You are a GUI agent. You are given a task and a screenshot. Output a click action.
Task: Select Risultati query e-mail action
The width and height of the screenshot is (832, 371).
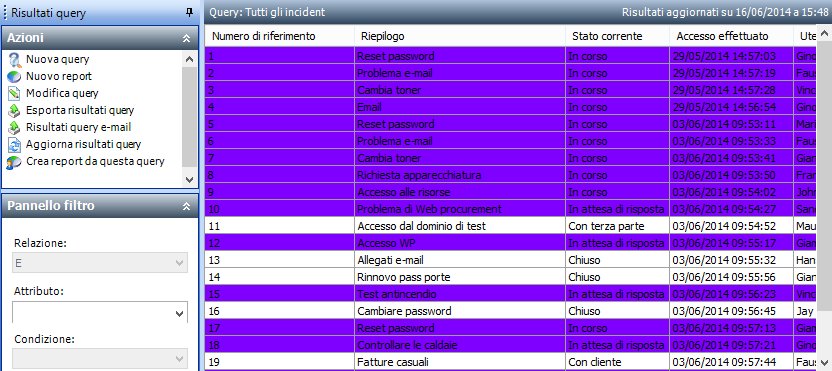click(79, 127)
